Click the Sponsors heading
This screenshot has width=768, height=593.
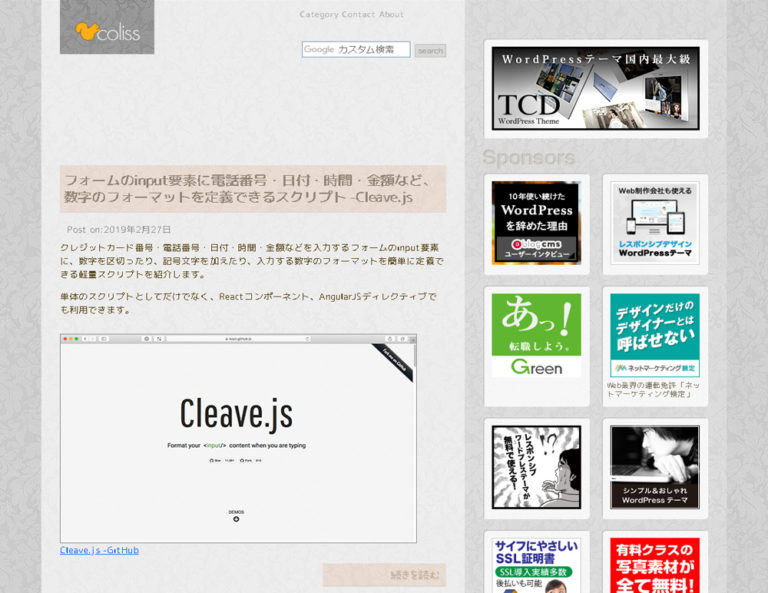[x=528, y=158]
